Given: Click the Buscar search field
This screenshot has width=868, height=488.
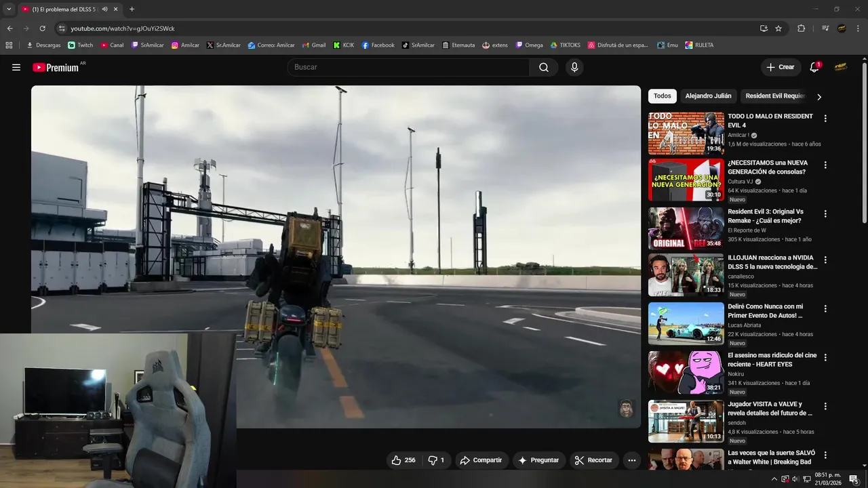Looking at the screenshot, I should tap(408, 67).
